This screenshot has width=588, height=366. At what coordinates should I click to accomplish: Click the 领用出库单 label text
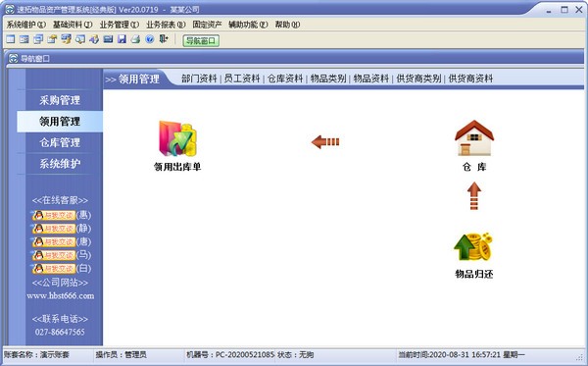point(177,167)
